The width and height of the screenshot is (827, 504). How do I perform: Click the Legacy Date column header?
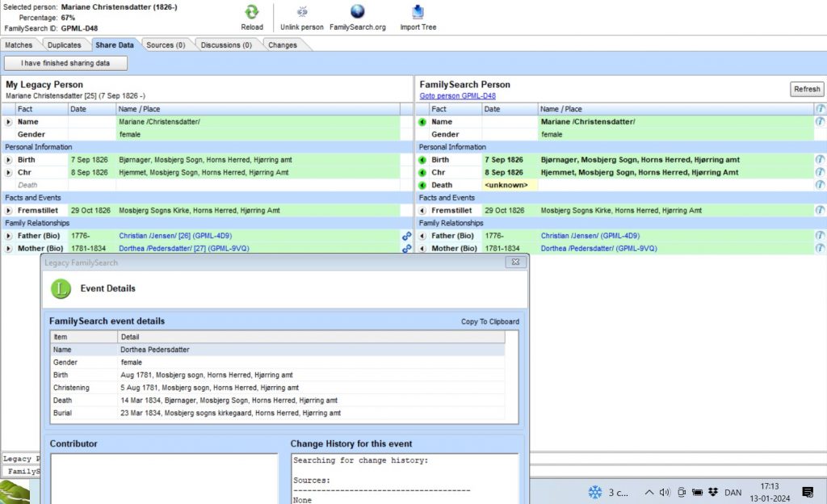coord(92,109)
